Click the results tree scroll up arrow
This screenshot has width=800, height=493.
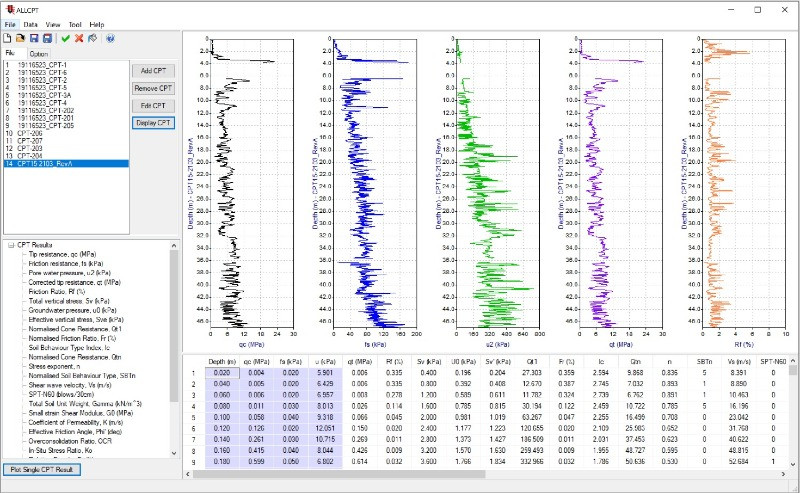click(174, 245)
